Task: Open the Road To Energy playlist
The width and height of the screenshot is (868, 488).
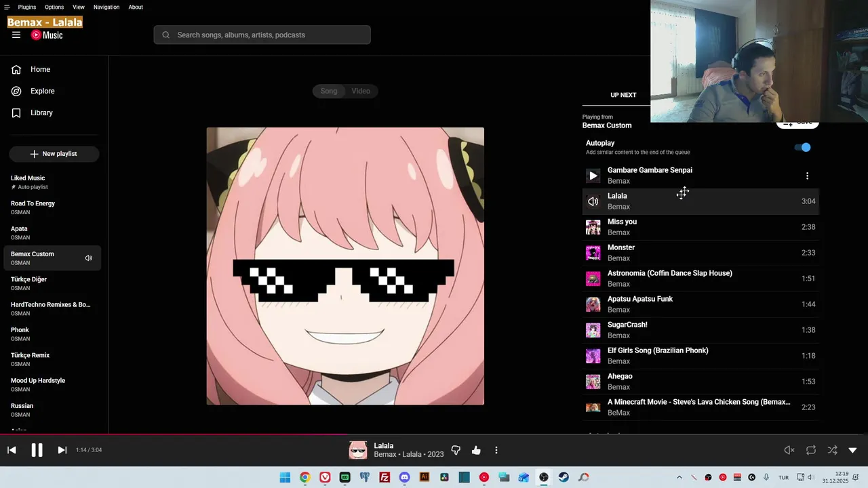Action: pyautogui.click(x=52, y=207)
